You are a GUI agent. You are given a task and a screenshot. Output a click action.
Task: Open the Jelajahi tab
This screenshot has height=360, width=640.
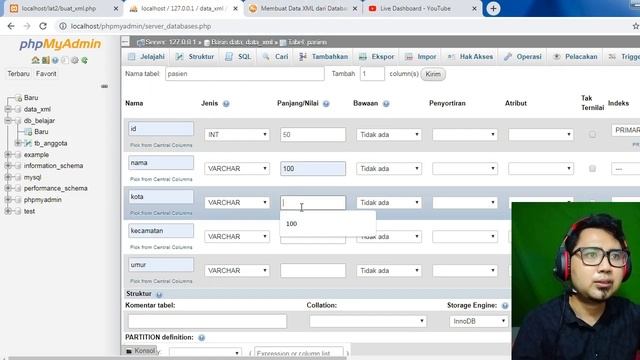pyautogui.click(x=146, y=57)
